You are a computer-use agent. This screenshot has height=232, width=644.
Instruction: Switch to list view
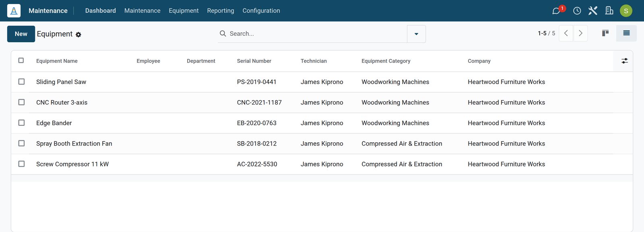tap(626, 33)
